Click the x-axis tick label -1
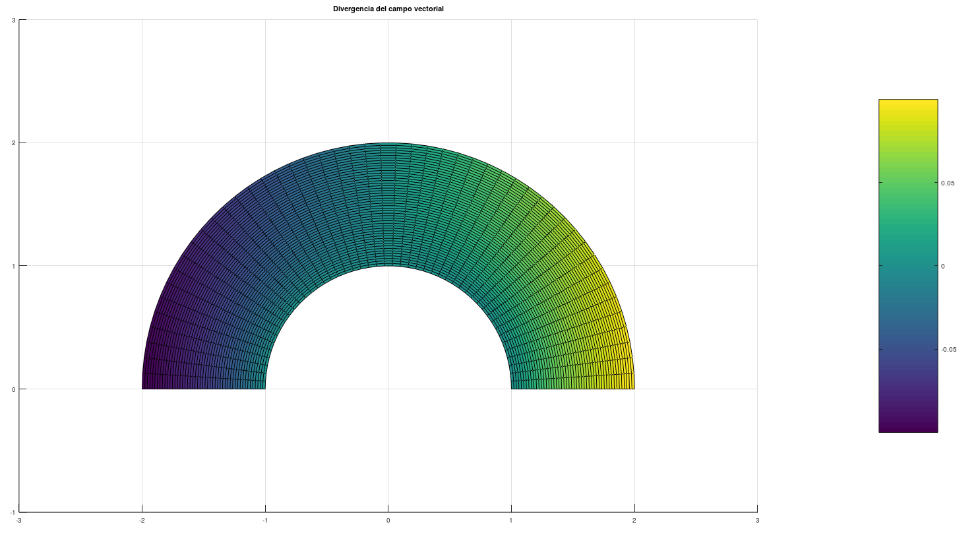Viewport: 980px width, 547px height. click(x=264, y=521)
